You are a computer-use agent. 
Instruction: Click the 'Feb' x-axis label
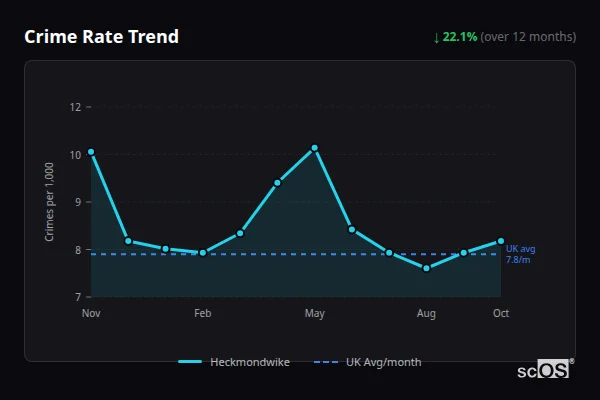pos(203,313)
